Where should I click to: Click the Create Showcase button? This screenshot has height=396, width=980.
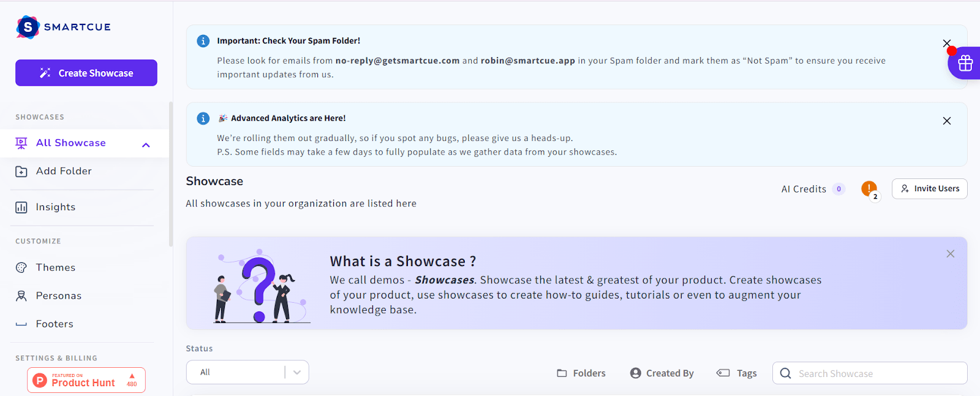(86, 73)
